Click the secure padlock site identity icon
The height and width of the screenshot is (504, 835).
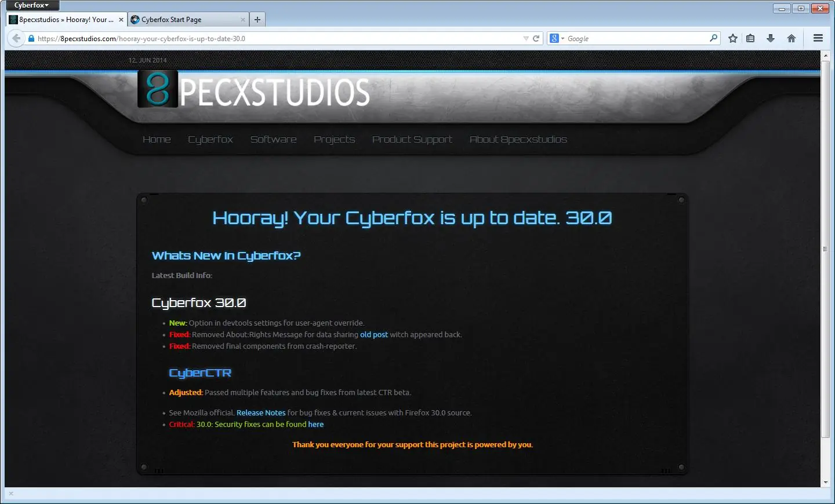pos(31,39)
